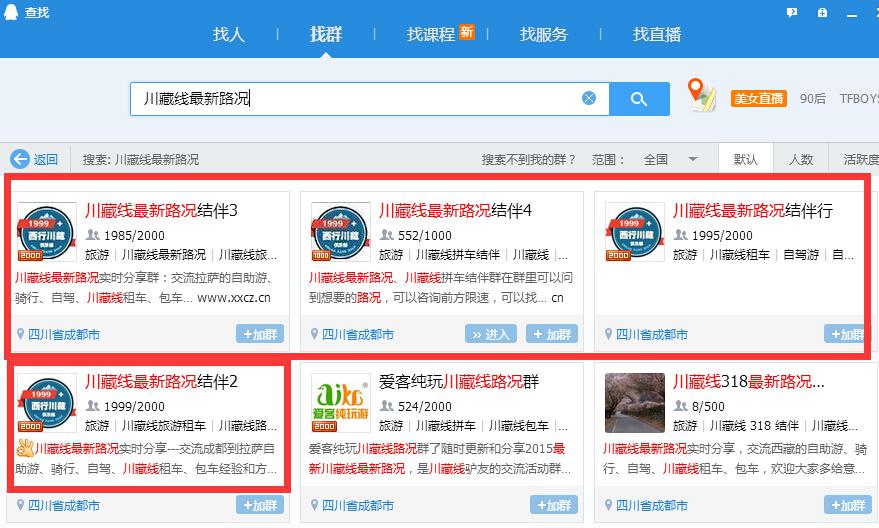Open the 找服务 tab
Viewport: 879px width, 528px height.
click(x=543, y=34)
